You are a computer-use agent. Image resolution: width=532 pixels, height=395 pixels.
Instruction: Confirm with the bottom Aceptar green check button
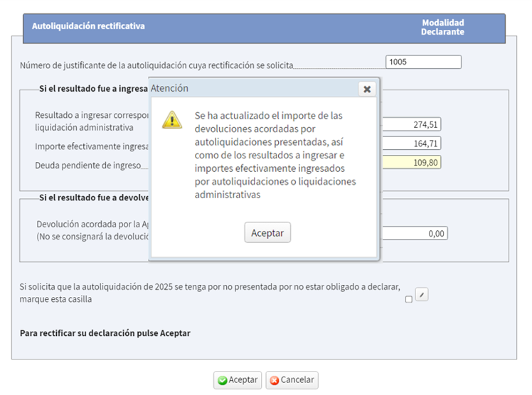[x=238, y=380]
